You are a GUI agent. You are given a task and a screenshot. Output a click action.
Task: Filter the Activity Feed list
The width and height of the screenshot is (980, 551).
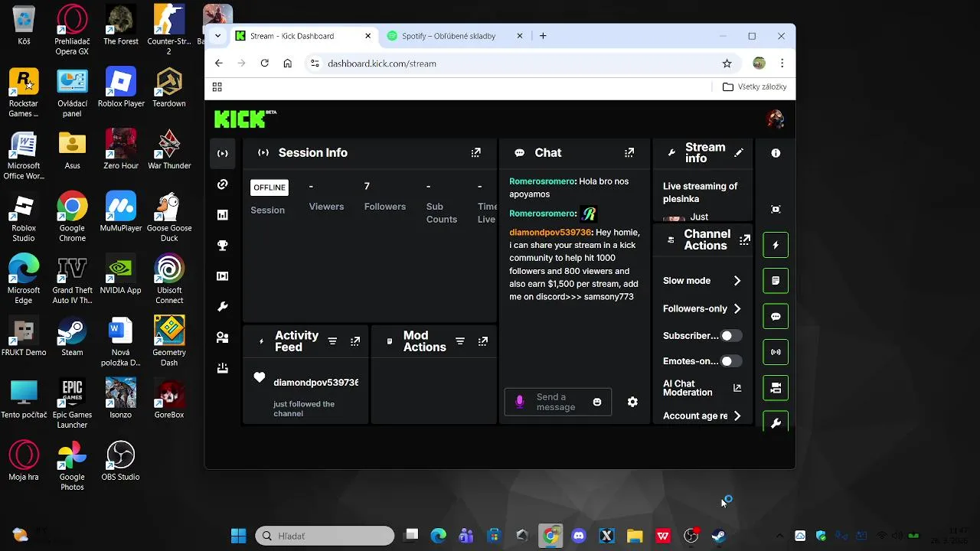coord(332,341)
